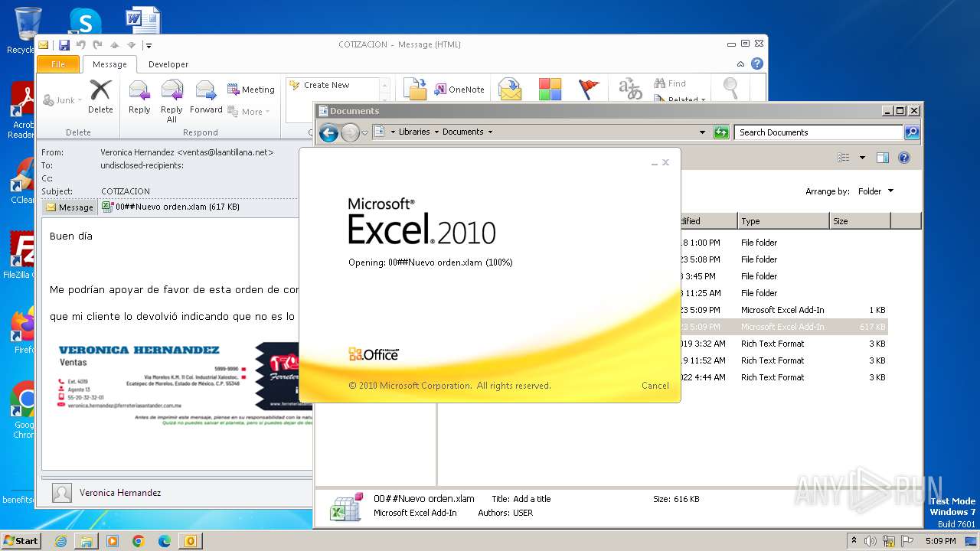980x551 pixels.
Task: Select Create New quick step
Action: click(333, 85)
